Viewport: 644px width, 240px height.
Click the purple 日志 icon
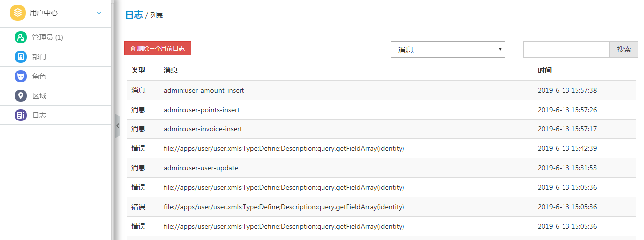(20, 115)
